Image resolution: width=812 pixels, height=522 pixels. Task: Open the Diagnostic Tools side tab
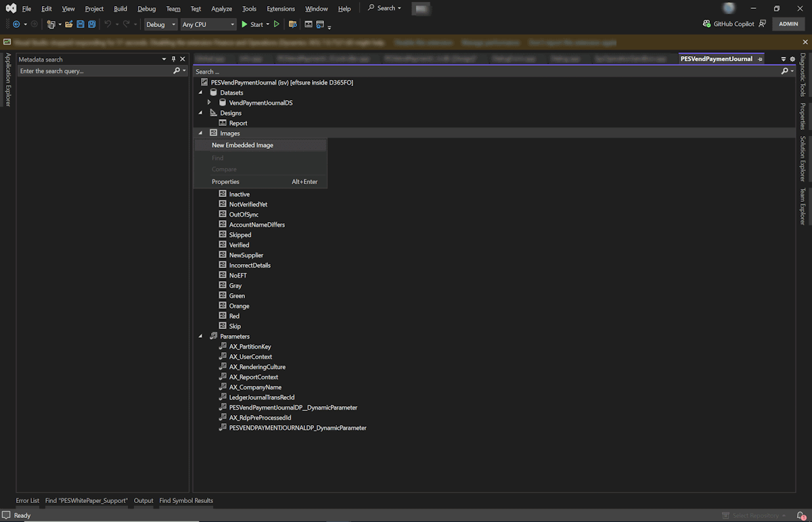pos(803,74)
